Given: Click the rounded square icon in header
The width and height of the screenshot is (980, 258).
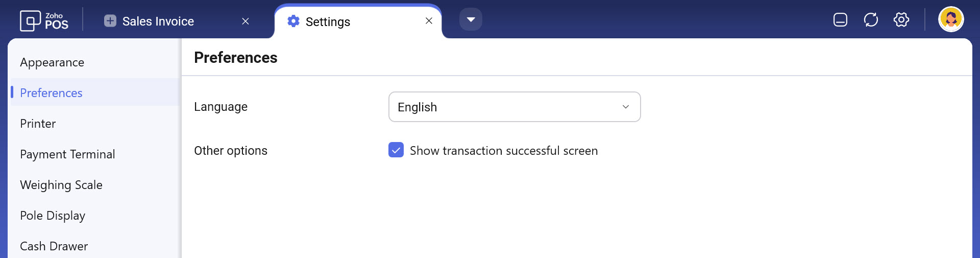Looking at the screenshot, I should [840, 20].
